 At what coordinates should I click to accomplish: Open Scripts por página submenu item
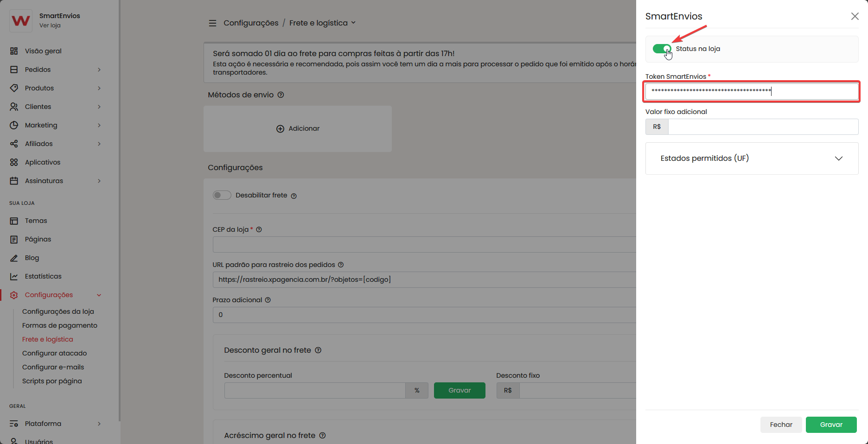click(52, 381)
